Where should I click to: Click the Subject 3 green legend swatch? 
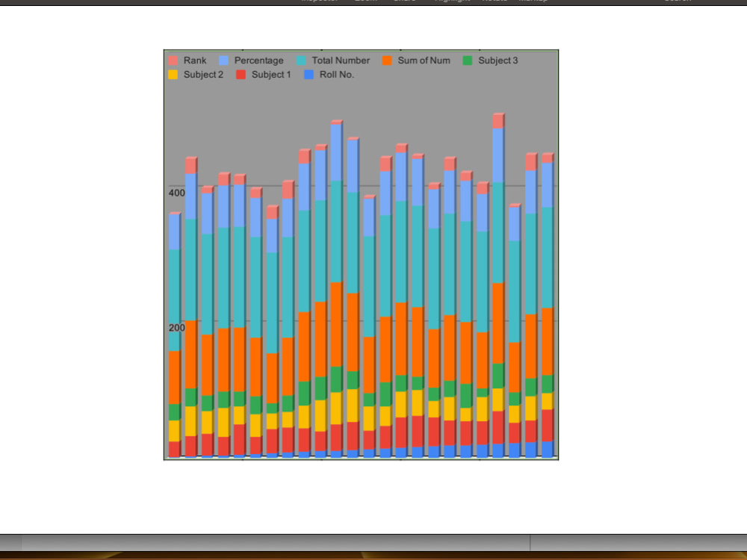pyautogui.click(x=468, y=60)
